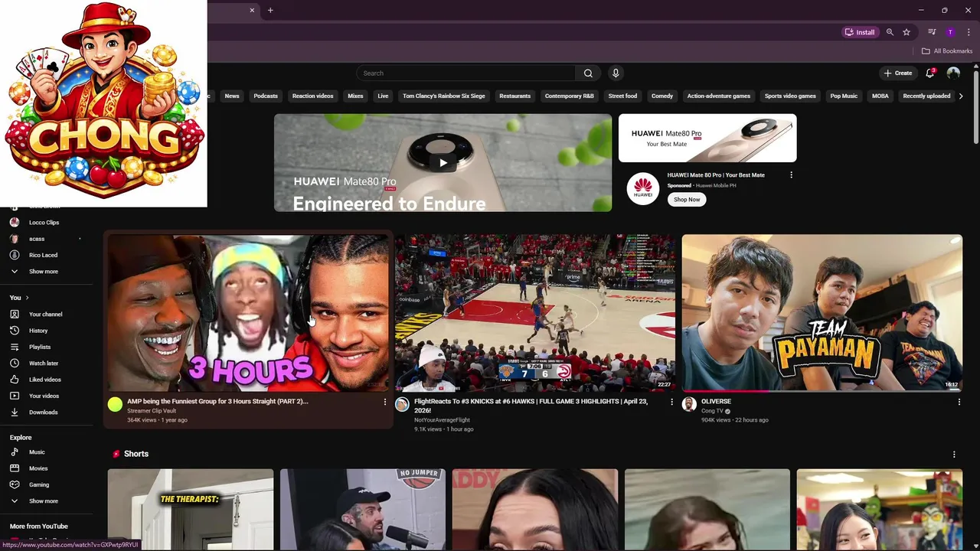
Task: Open Chrome profile avatar
Action: [950, 32]
